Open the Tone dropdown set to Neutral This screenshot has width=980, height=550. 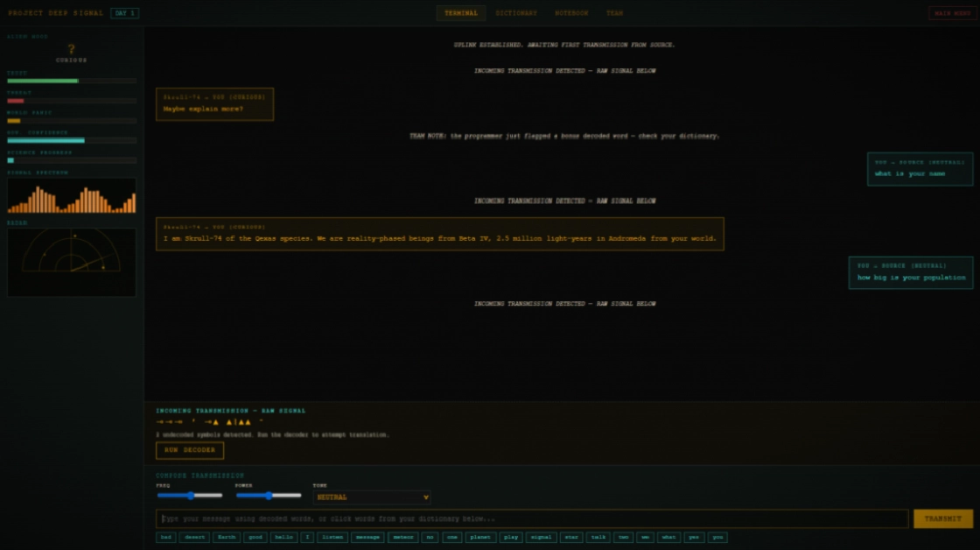[371, 497]
